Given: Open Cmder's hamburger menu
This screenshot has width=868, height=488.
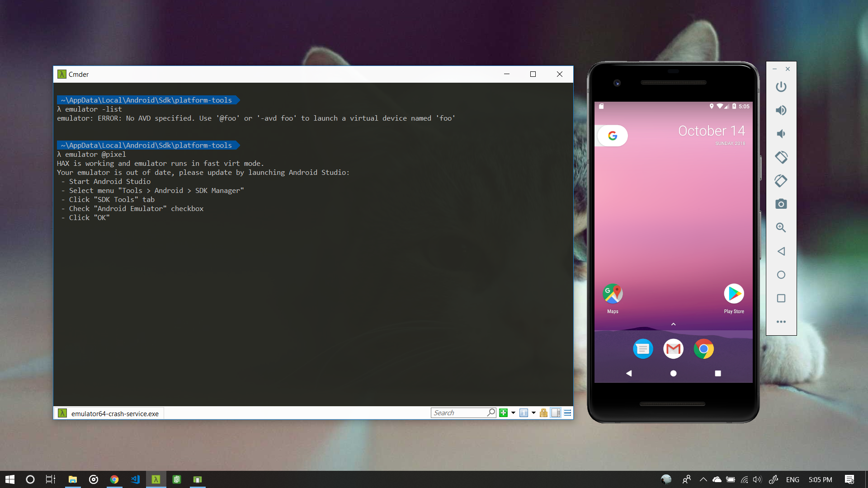Looking at the screenshot, I should pyautogui.click(x=567, y=413).
